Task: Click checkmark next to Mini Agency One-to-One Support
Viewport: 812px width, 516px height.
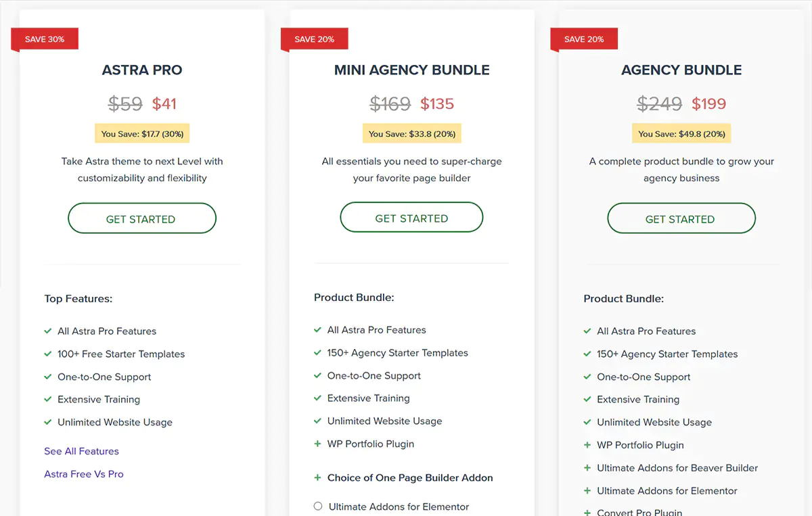Action: pos(317,375)
